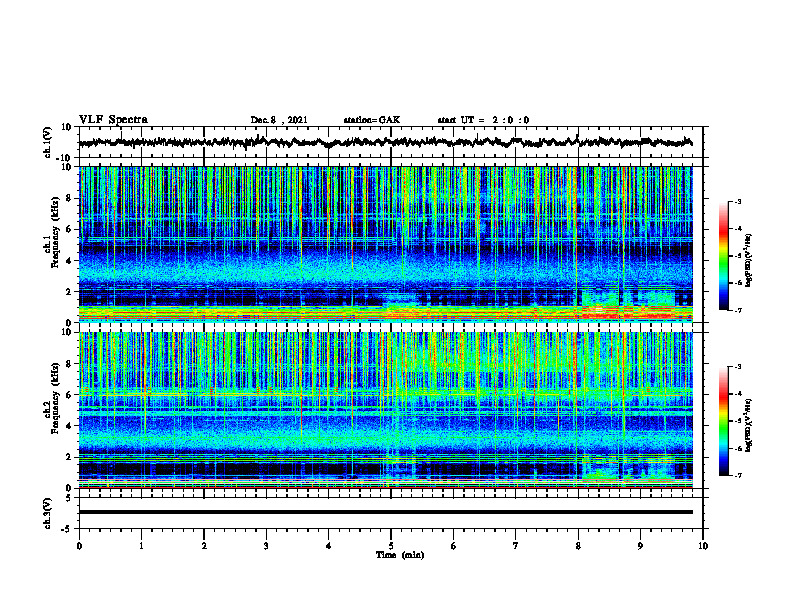Click the "3" tick on the time axis
This screenshot has height=612, width=792.
click(x=266, y=546)
